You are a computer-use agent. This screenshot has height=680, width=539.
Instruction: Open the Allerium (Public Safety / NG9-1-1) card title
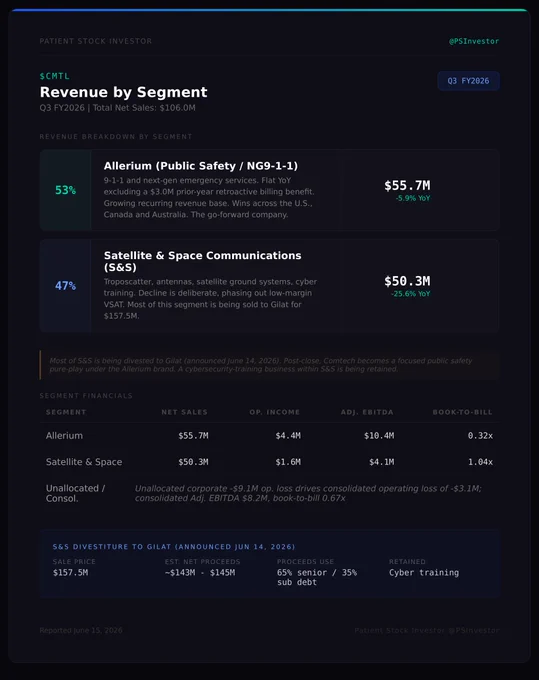(201, 166)
